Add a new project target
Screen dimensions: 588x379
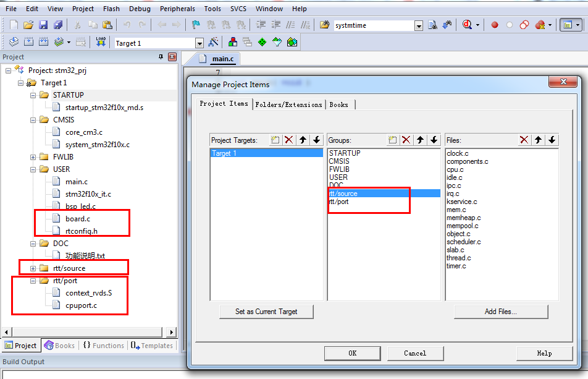pos(275,140)
